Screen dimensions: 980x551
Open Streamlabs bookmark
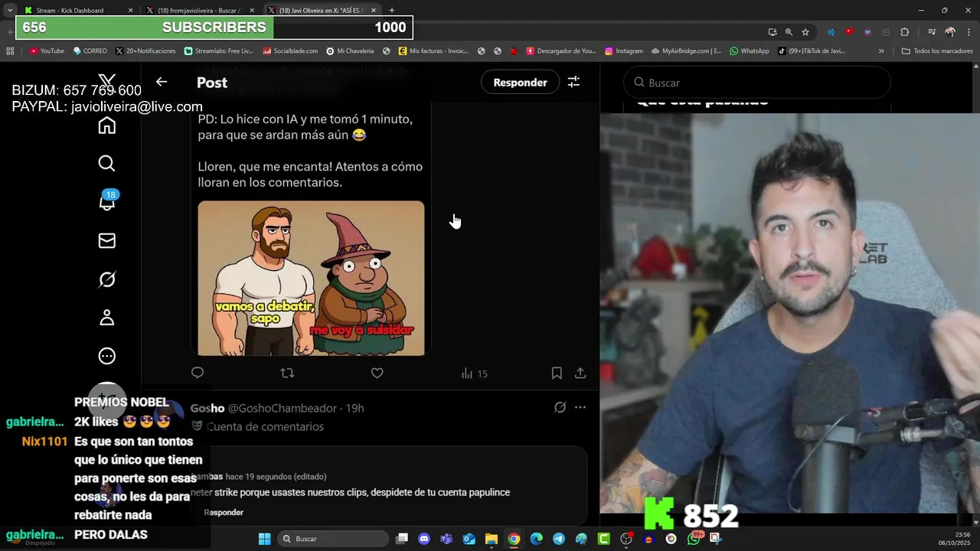point(218,51)
